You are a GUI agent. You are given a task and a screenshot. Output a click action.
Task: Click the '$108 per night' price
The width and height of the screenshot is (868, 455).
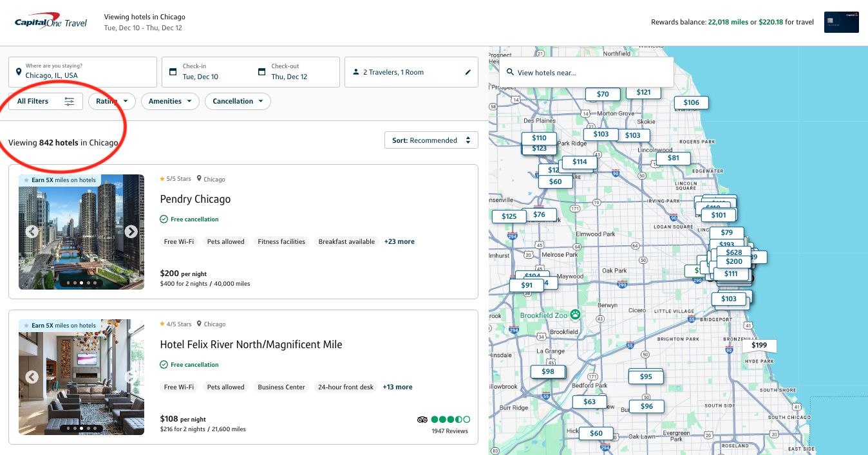click(x=183, y=419)
